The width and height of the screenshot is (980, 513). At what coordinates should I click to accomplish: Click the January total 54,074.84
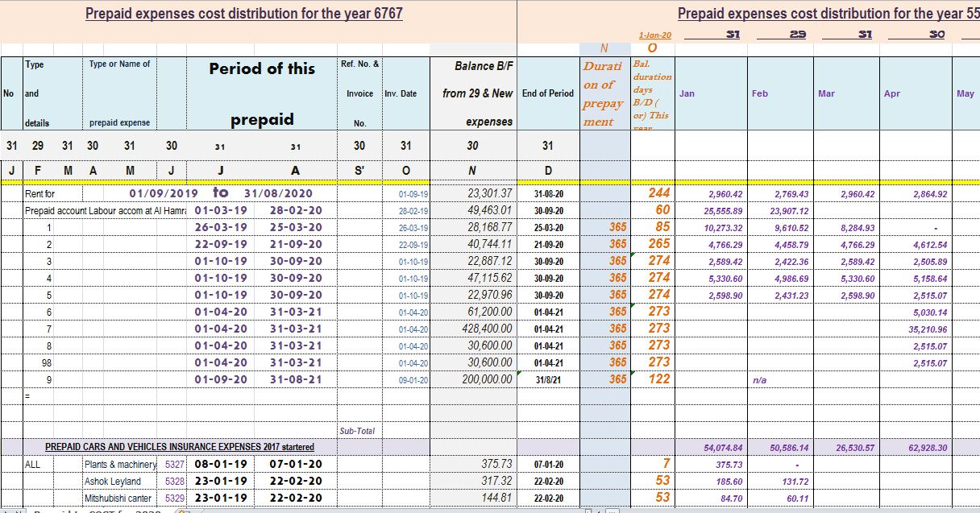coord(723,447)
